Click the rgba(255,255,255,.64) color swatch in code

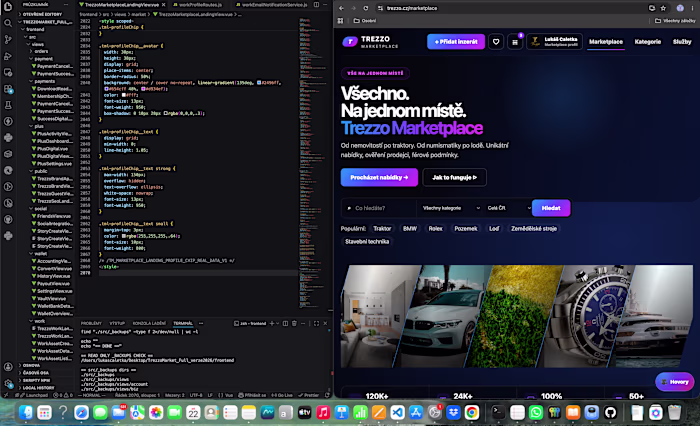tap(124, 236)
